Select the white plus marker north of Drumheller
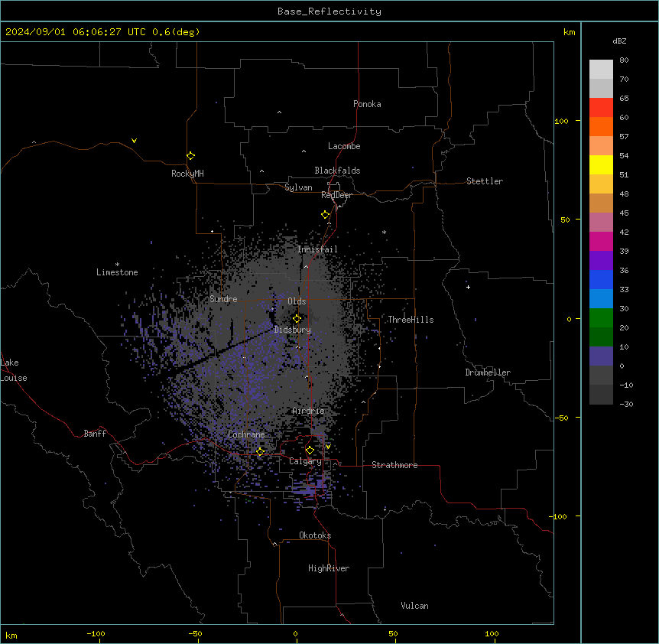The image size is (659, 644). point(468,287)
